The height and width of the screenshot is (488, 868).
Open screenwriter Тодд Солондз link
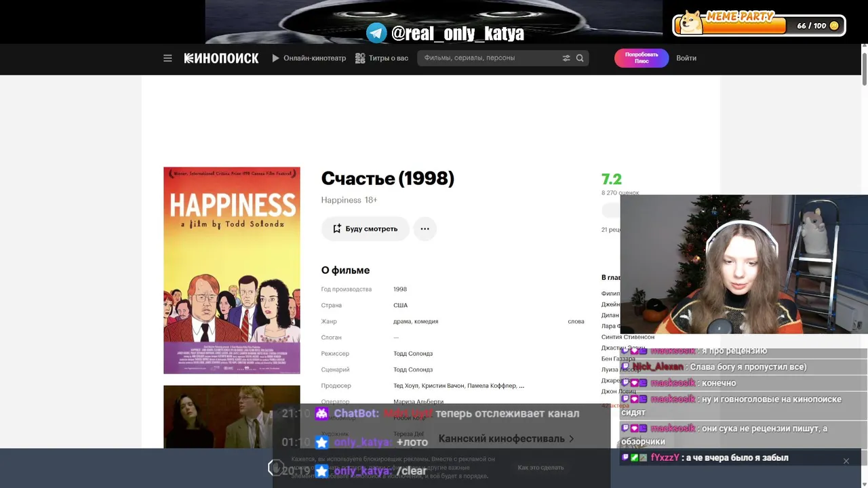413,370
